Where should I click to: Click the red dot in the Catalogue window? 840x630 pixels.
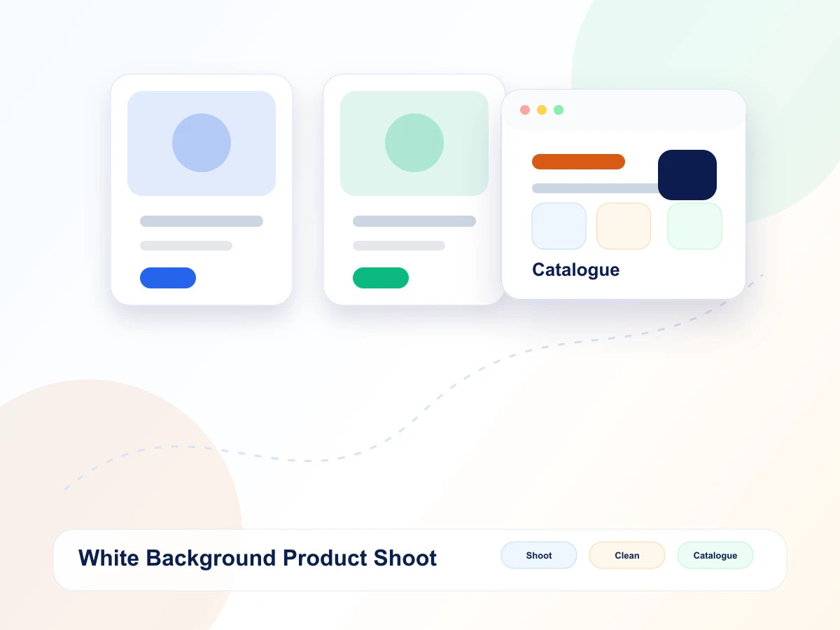tap(525, 110)
